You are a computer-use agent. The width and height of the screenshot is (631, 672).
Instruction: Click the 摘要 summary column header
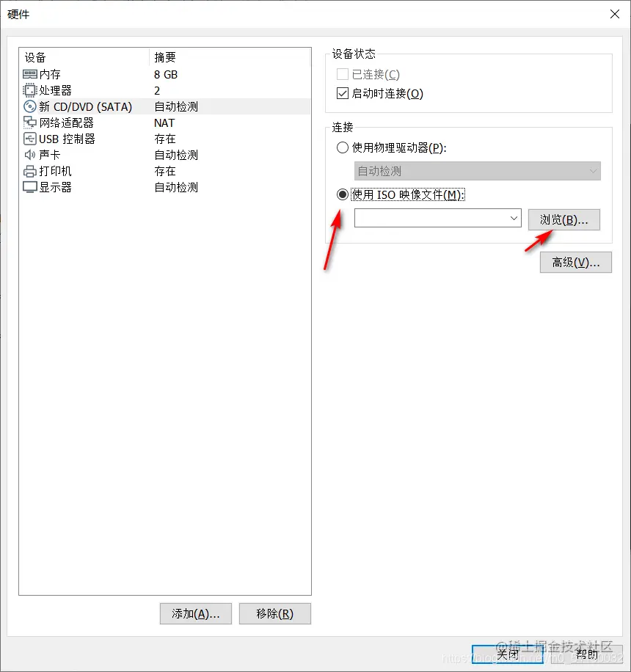[x=165, y=57]
